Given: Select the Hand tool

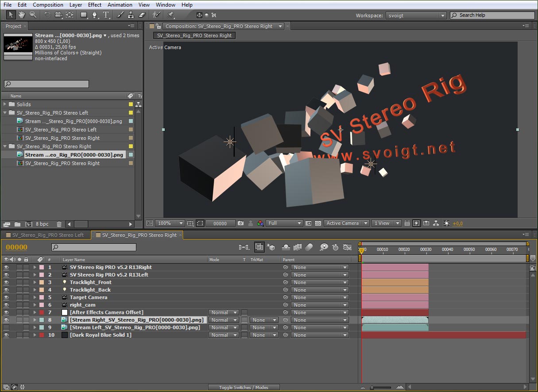Looking at the screenshot, I should pyautogui.click(x=22, y=15).
